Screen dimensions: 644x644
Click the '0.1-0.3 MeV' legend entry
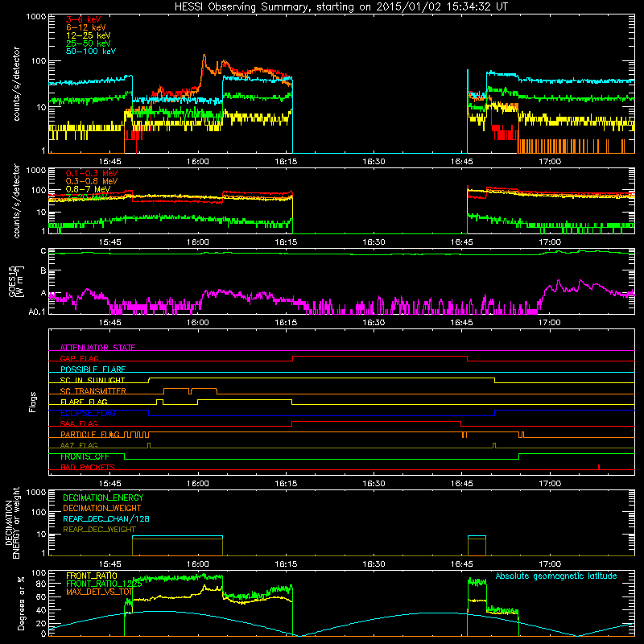[x=92, y=173]
